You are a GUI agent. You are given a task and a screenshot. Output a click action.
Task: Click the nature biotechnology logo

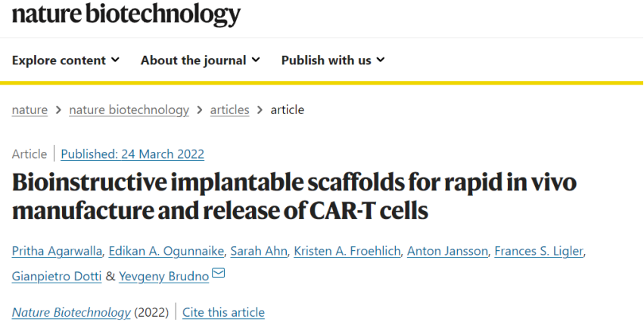(x=126, y=15)
